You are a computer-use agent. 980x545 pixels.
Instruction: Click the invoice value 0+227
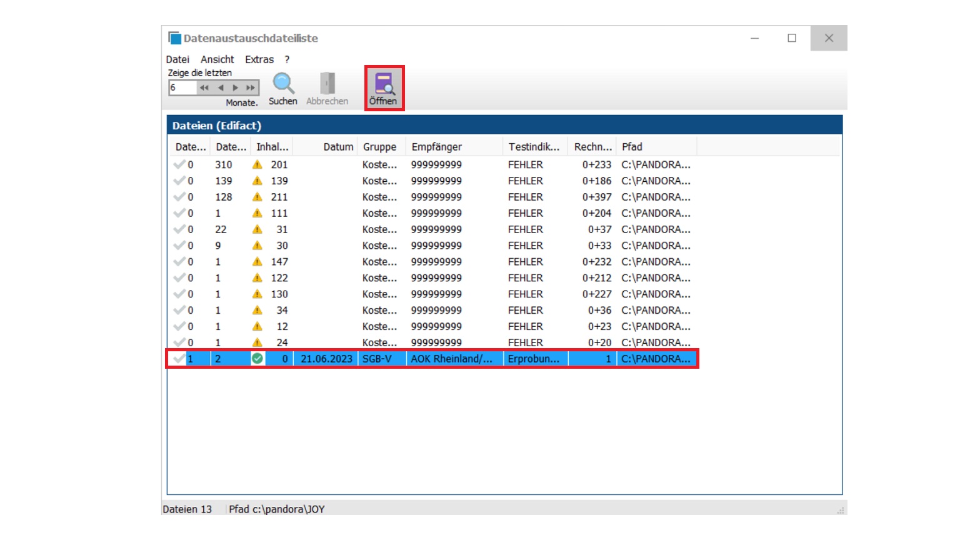point(597,294)
